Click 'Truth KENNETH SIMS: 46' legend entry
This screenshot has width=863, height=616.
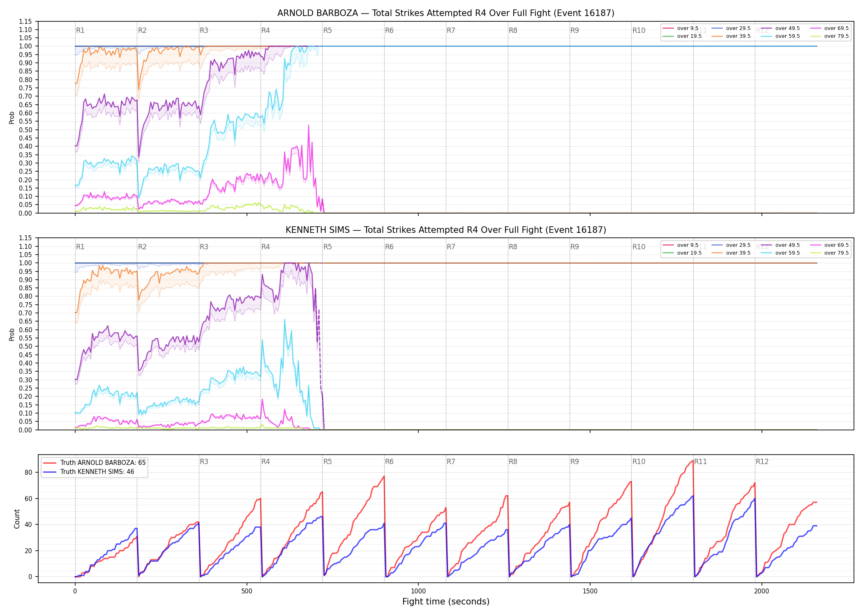coord(89,471)
